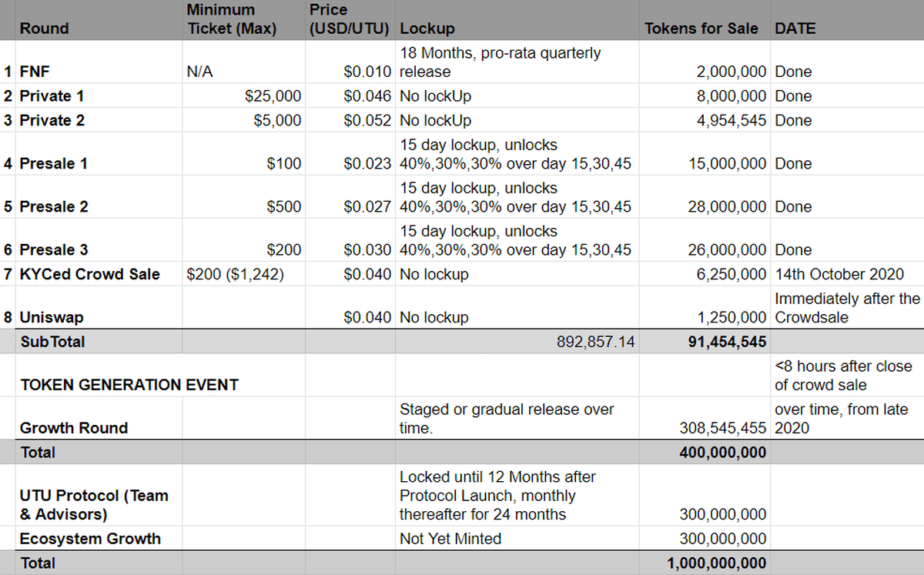Click the Uniswap round name cell

(x=52, y=317)
